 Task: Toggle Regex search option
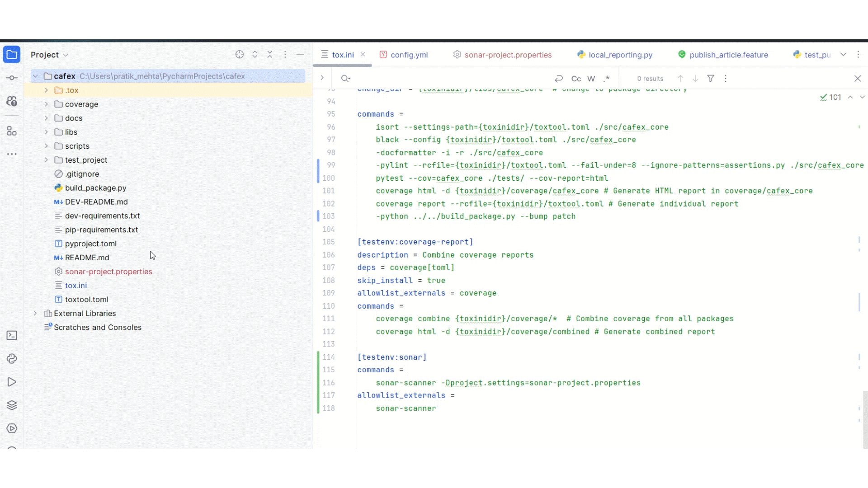(x=607, y=79)
